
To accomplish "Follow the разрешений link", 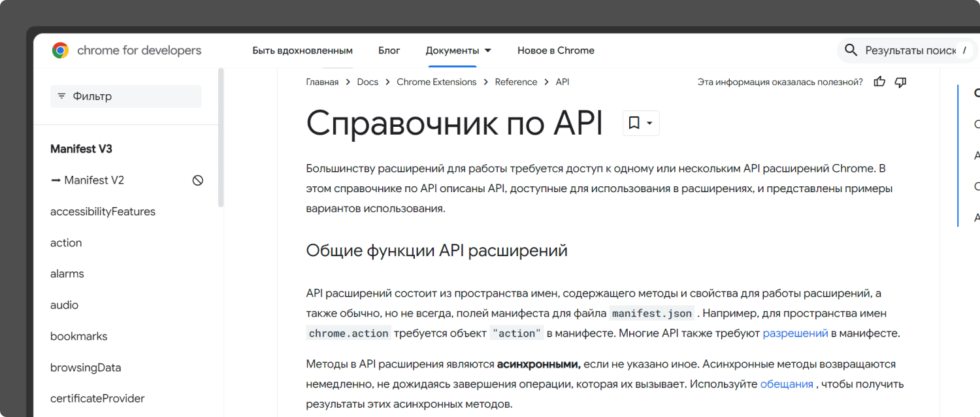I will coord(795,333).
